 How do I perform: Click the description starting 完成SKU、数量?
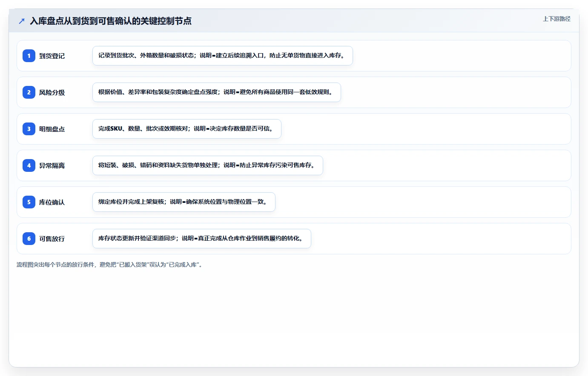point(187,129)
